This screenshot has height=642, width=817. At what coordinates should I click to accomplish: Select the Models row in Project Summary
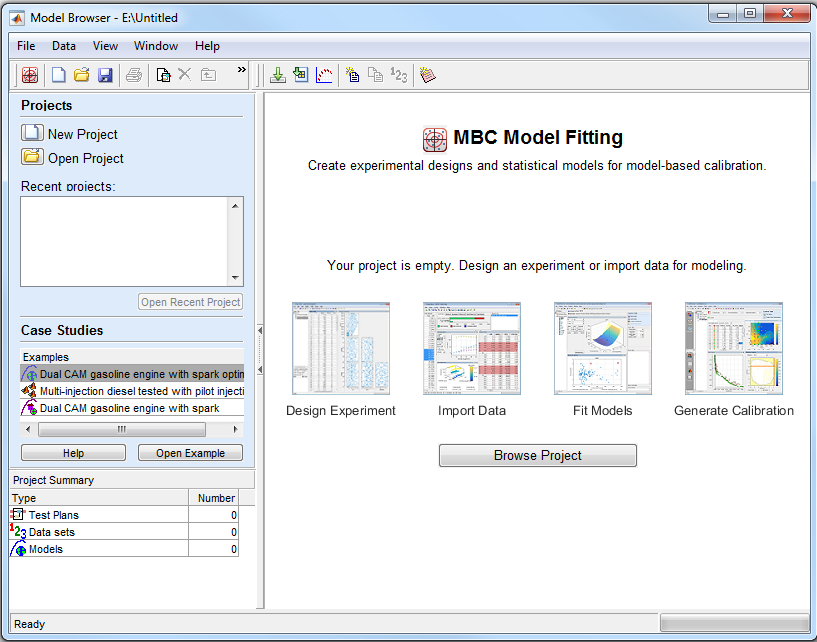tap(124, 549)
